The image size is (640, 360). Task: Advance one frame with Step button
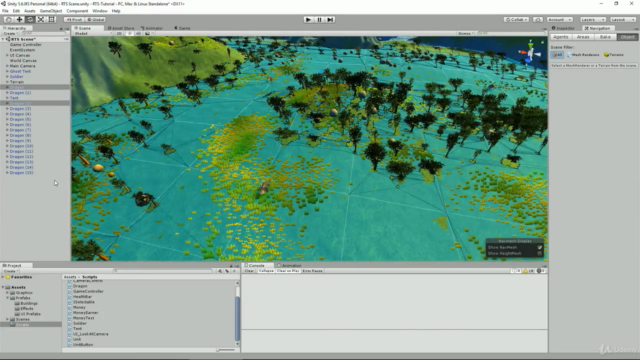pyautogui.click(x=330, y=20)
